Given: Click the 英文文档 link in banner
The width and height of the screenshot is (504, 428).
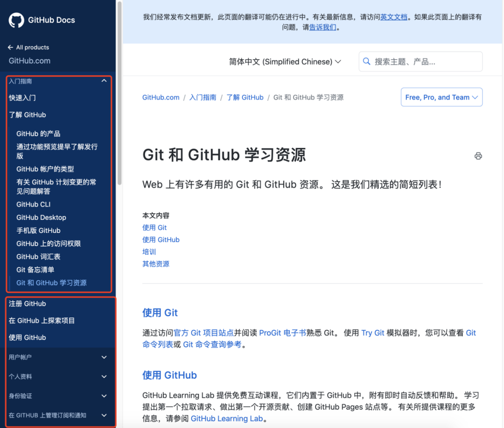Looking at the screenshot, I should point(394,17).
